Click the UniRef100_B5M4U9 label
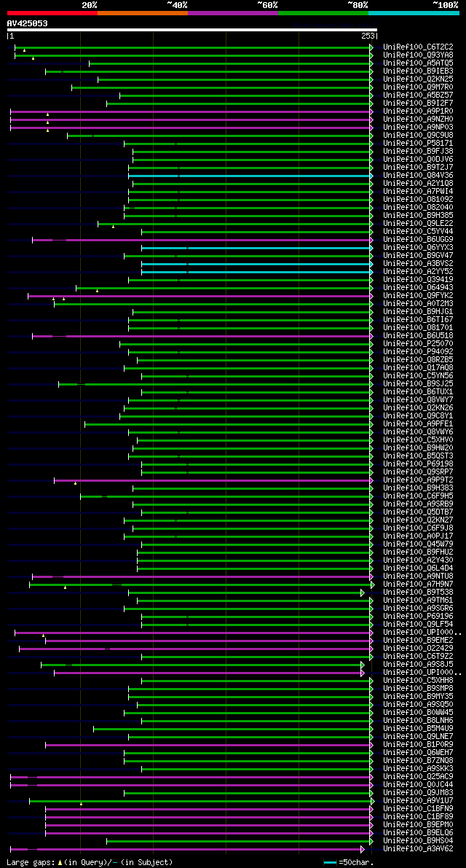The image size is (466, 868). (418, 729)
